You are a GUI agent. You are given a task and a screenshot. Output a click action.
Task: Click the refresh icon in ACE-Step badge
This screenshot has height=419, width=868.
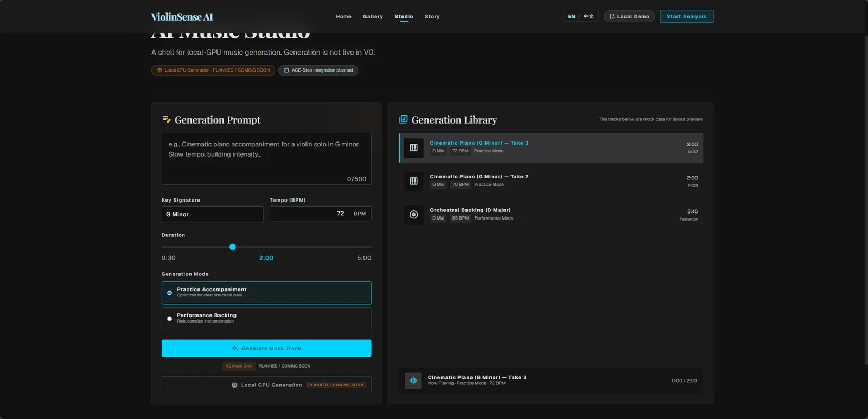[286, 70]
